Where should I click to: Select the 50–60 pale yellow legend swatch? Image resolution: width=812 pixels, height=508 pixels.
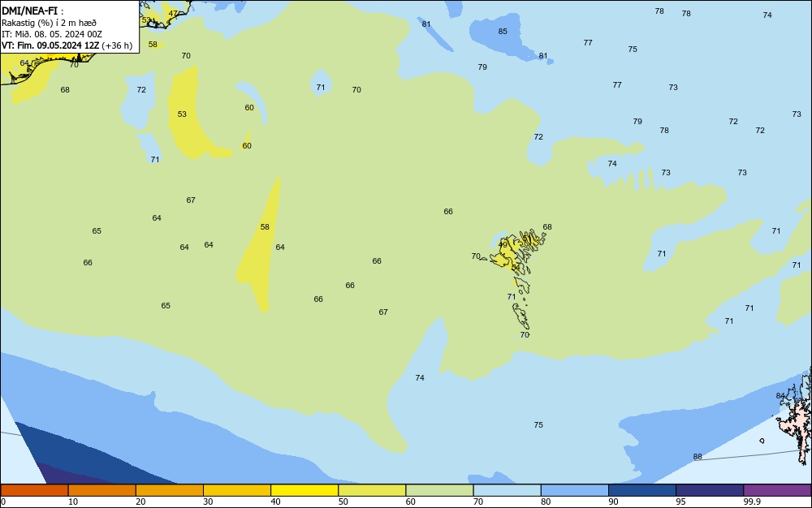pos(372,490)
